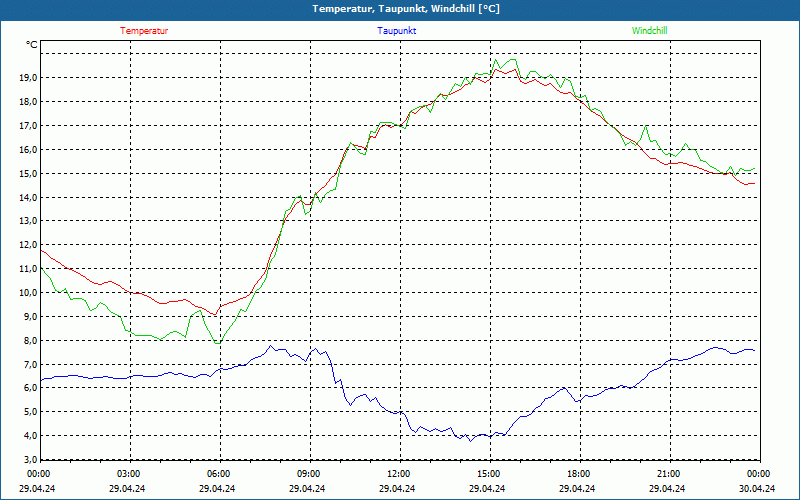The image size is (800, 500).
Task: Click the "29.04.24" date under "12:00"
Action: 397,488
